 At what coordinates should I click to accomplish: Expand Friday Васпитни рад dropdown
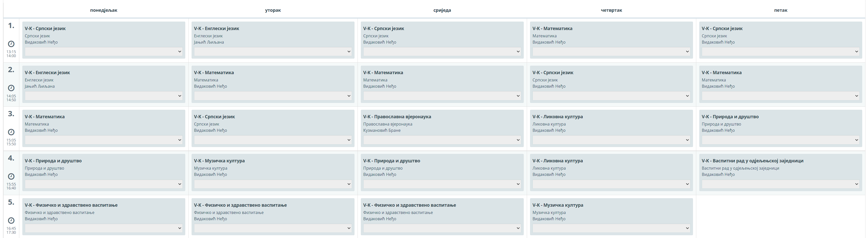(780, 184)
